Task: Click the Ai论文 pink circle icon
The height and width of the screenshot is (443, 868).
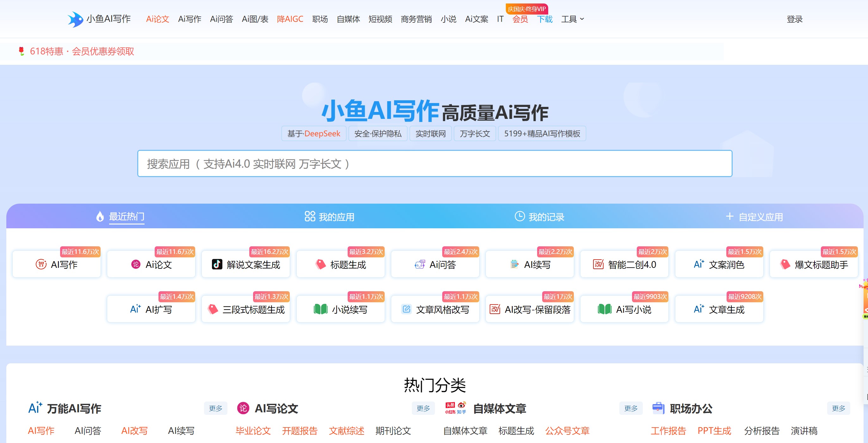Action: point(136,264)
